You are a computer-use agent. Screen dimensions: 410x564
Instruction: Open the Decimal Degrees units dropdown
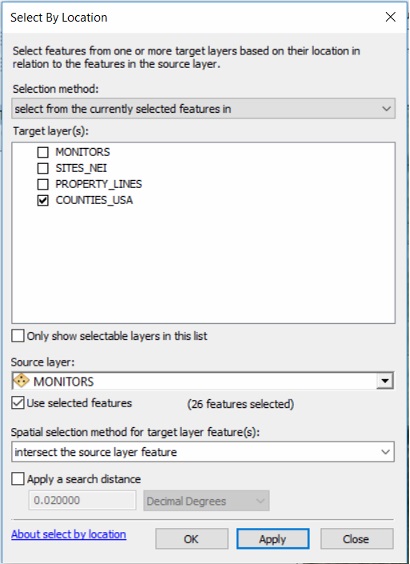(x=206, y=501)
